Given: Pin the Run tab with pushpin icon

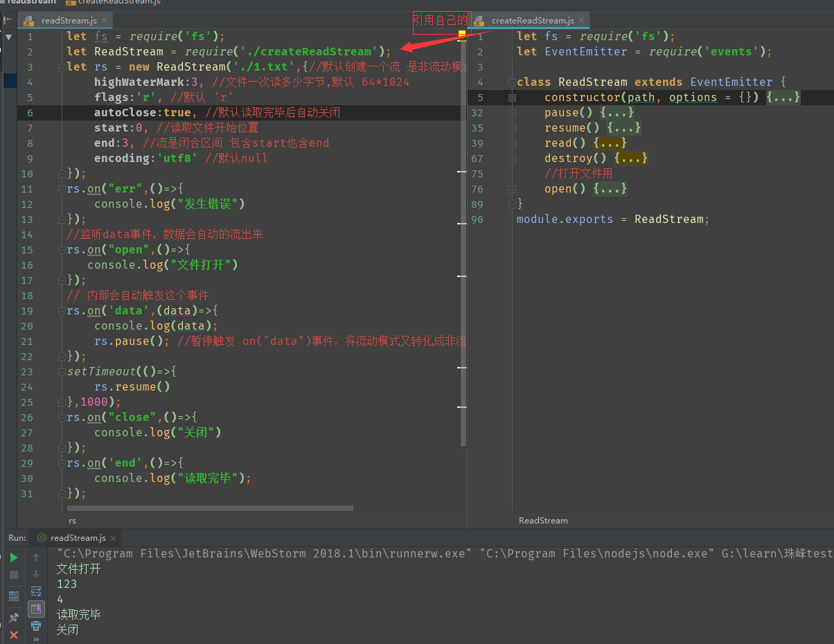Looking at the screenshot, I should pyautogui.click(x=14, y=617).
